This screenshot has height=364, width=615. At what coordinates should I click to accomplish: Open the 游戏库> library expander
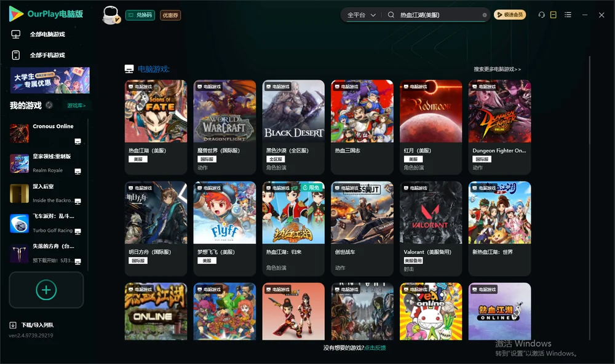pos(76,106)
